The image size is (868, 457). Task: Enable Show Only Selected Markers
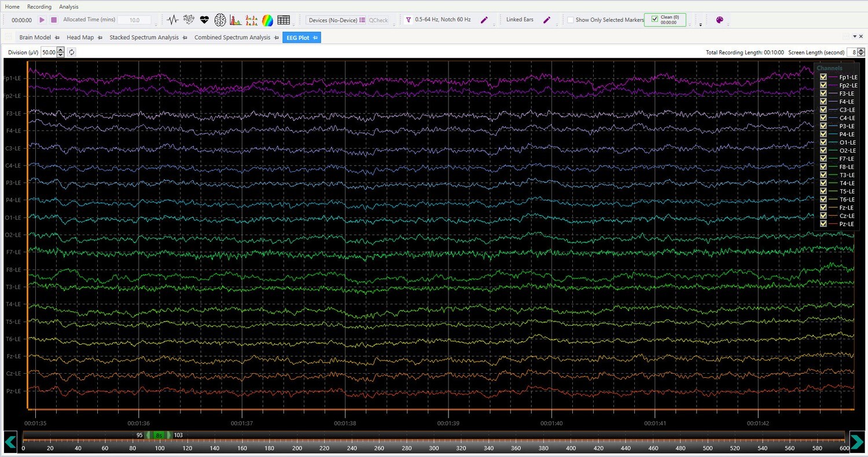pyautogui.click(x=570, y=19)
